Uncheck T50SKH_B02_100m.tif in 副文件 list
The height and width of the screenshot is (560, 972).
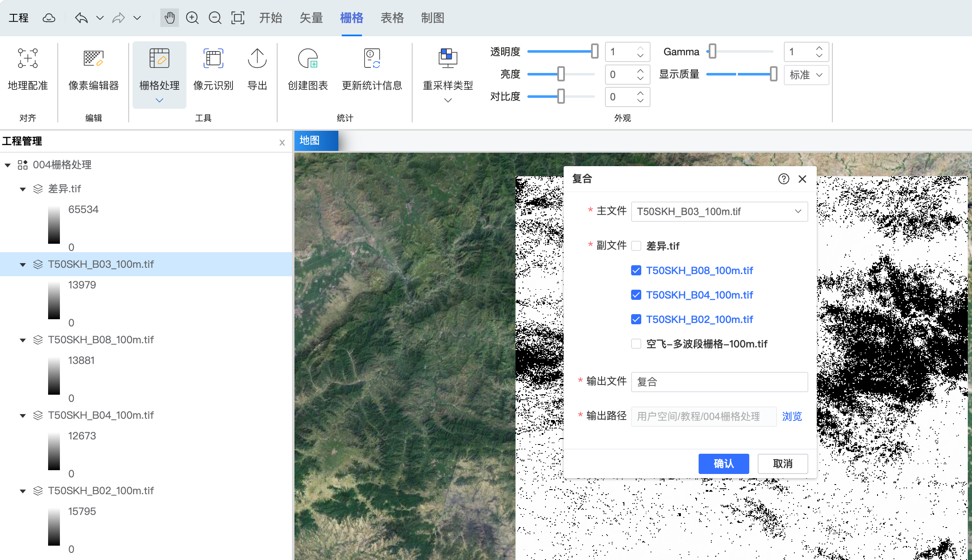636,319
